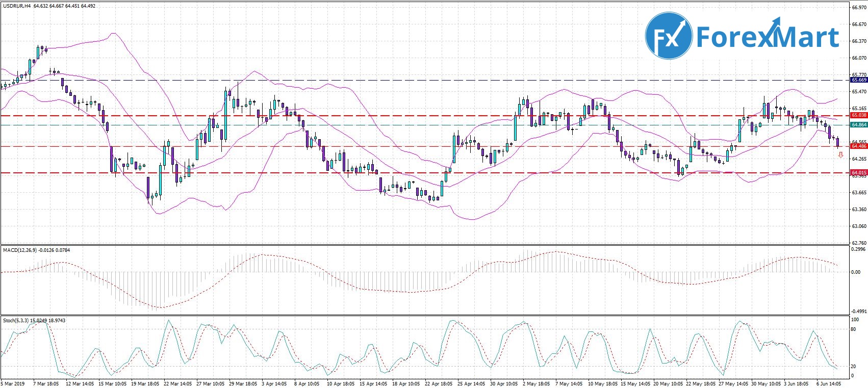Select the red 65.038 resistance price label

click(859, 116)
